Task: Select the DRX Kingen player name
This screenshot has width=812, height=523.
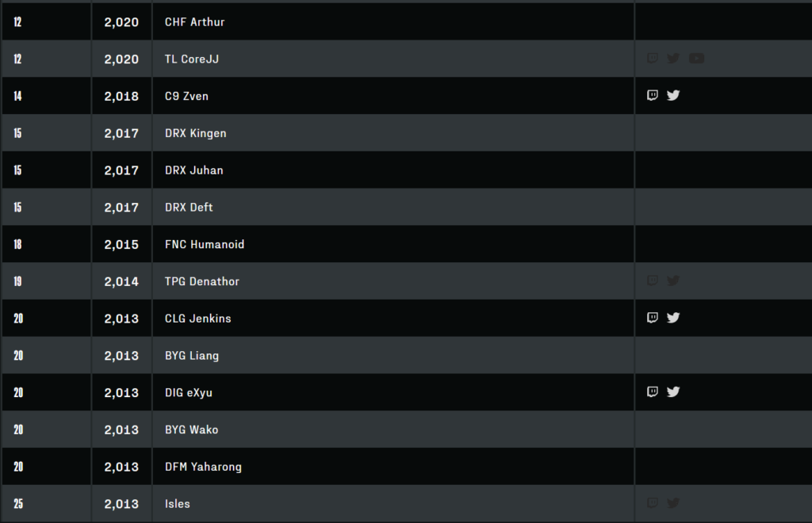Action: 196,133
